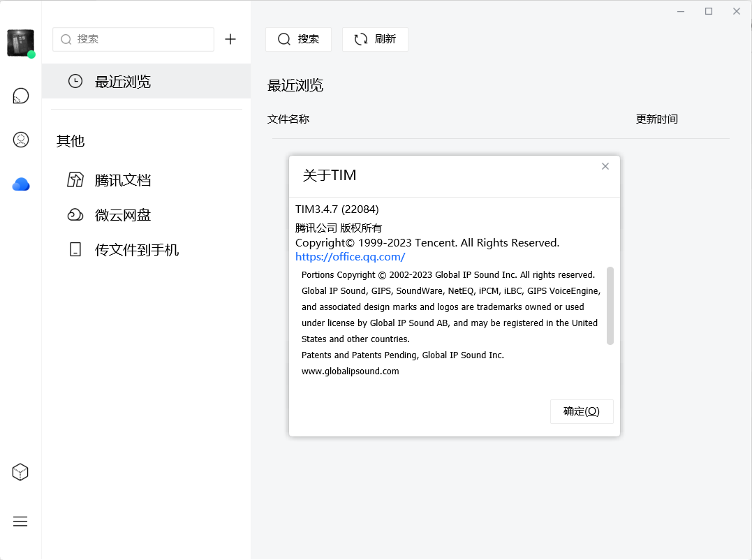Screen dimensions: 752x560
Task: Click the 最近浏览 heading in main panel
Action: click(295, 85)
